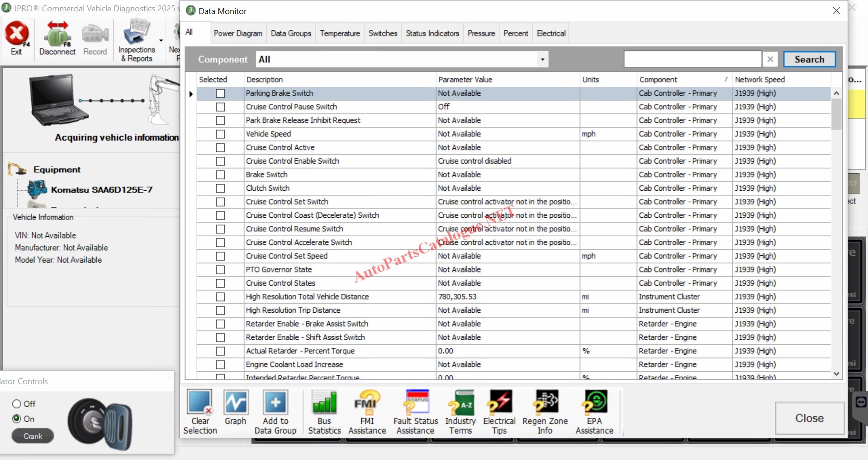868x460 pixels.
Task: Select the Vehicle Speed row checkbox
Action: [x=220, y=134]
